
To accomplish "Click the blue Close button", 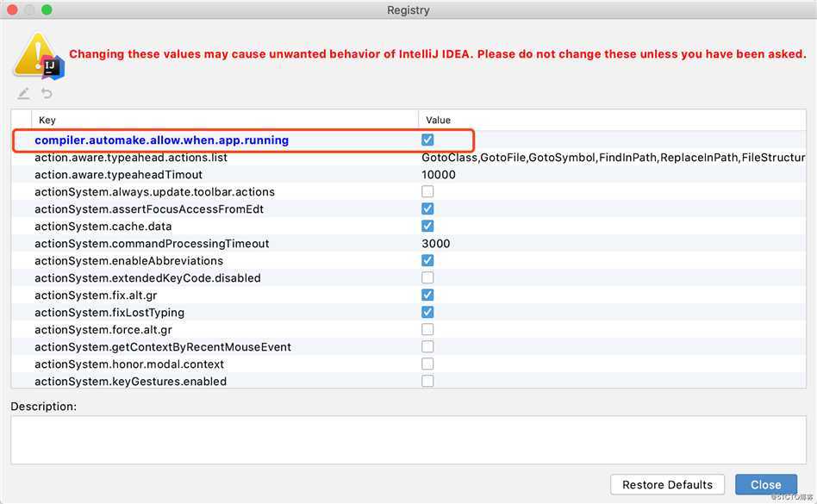I will click(765, 485).
